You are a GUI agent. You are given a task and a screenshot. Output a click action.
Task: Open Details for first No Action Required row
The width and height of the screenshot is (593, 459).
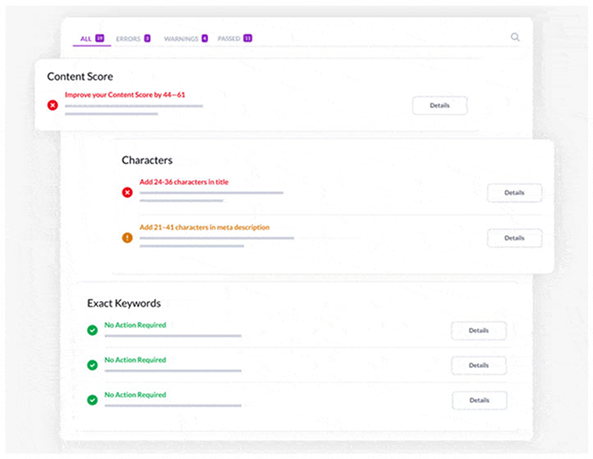tap(479, 330)
